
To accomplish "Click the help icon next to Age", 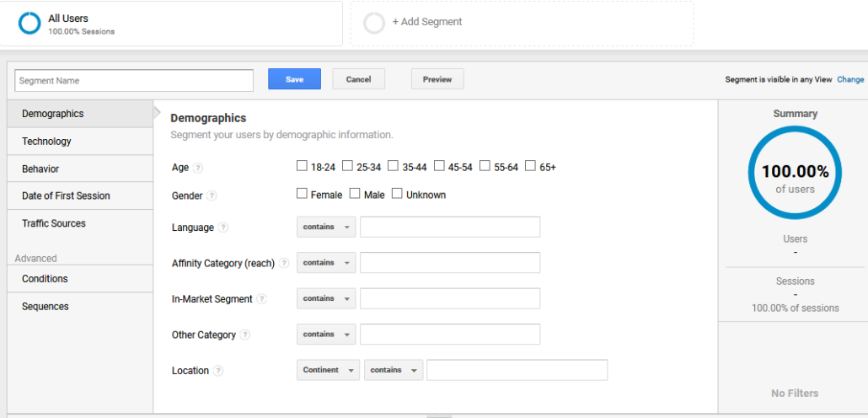I will (x=198, y=168).
